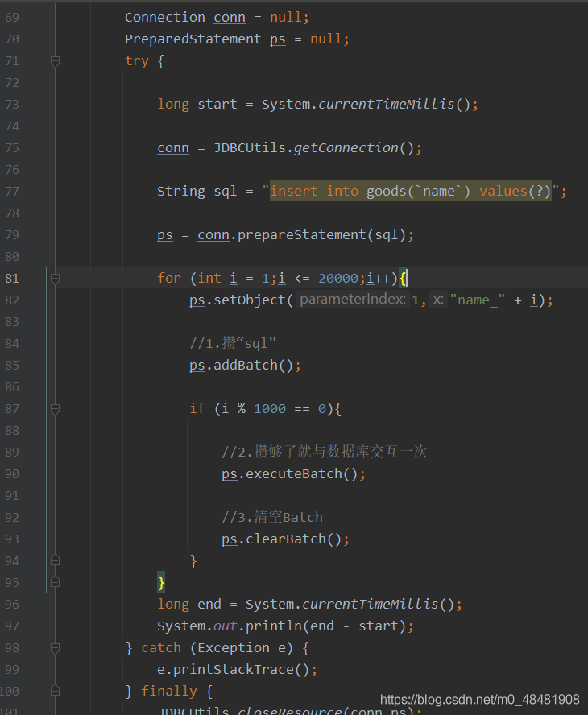This screenshot has width=588, height=715.
Task: Click 'addBatch' method call
Action: (x=246, y=366)
